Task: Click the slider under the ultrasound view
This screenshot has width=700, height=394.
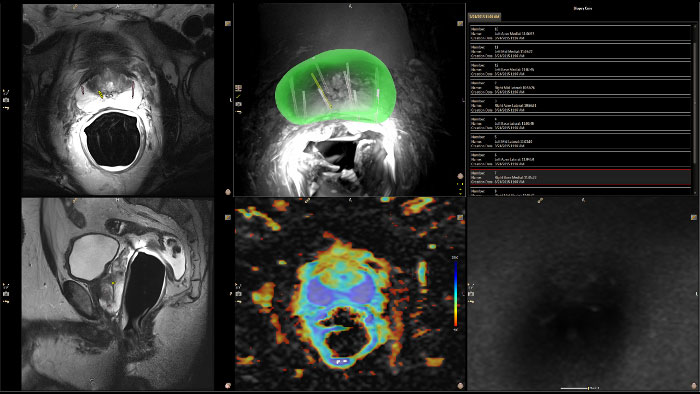Action: click(576, 388)
